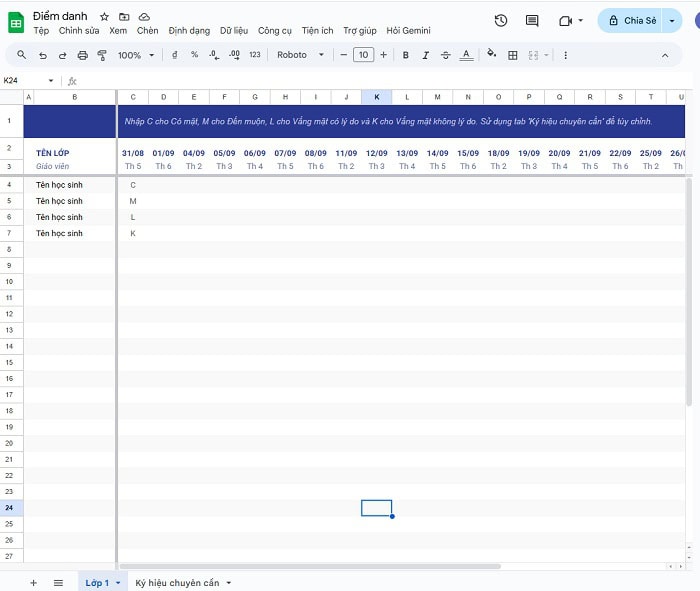
Task: Open the Trợ giúp menu
Action: point(360,30)
